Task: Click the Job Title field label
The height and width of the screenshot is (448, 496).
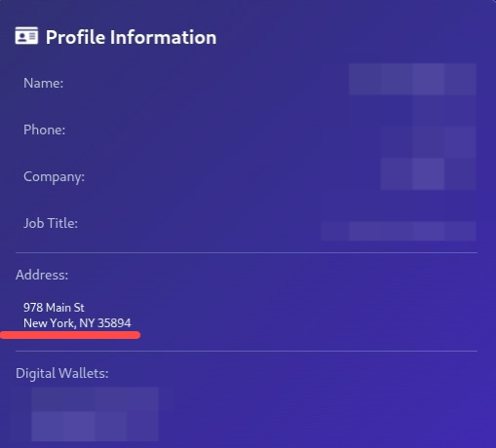Action: coord(51,223)
